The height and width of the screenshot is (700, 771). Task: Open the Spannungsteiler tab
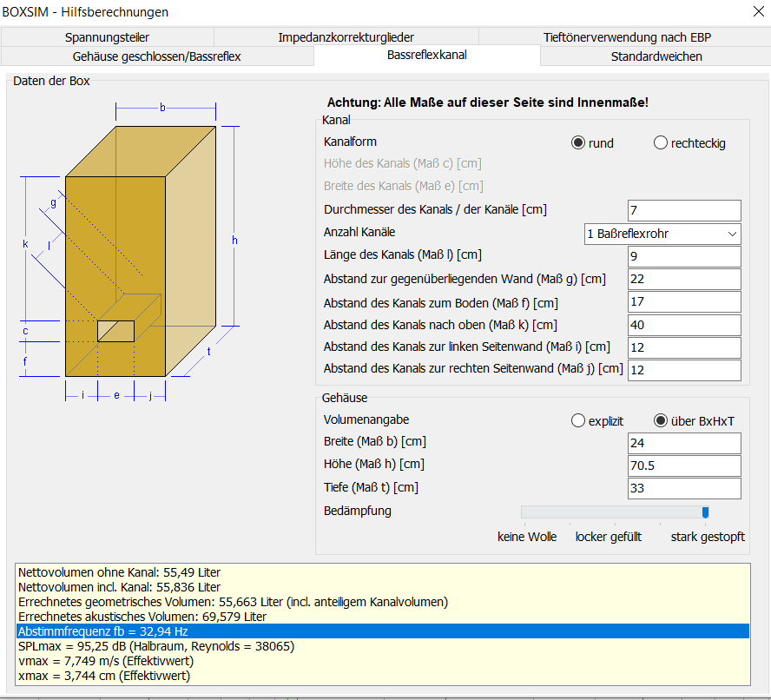107,36
